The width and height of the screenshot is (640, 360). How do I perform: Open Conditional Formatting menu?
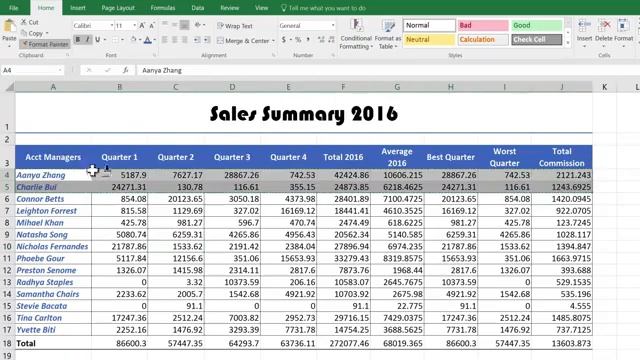coord(356,35)
